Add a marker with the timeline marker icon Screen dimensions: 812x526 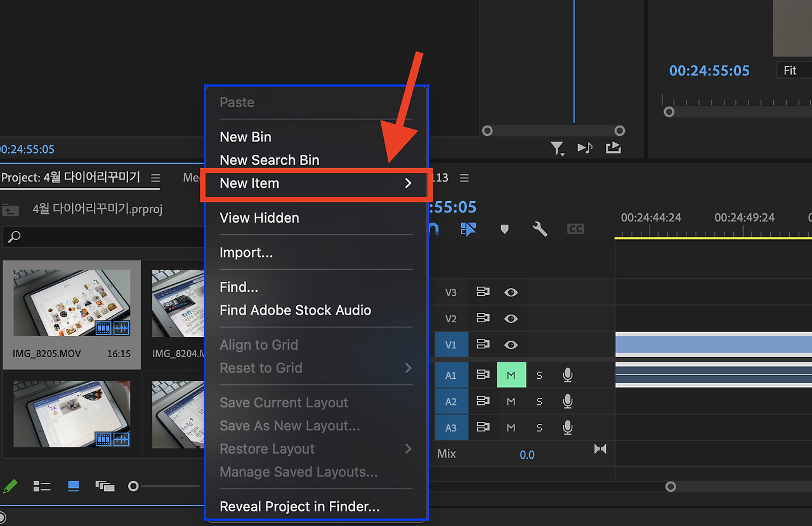pos(505,229)
